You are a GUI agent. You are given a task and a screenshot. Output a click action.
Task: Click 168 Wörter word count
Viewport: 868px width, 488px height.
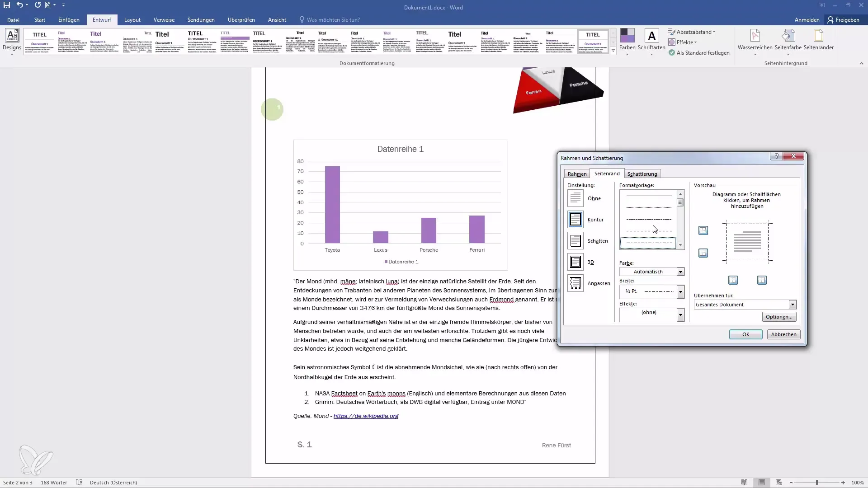pos(54,483)
